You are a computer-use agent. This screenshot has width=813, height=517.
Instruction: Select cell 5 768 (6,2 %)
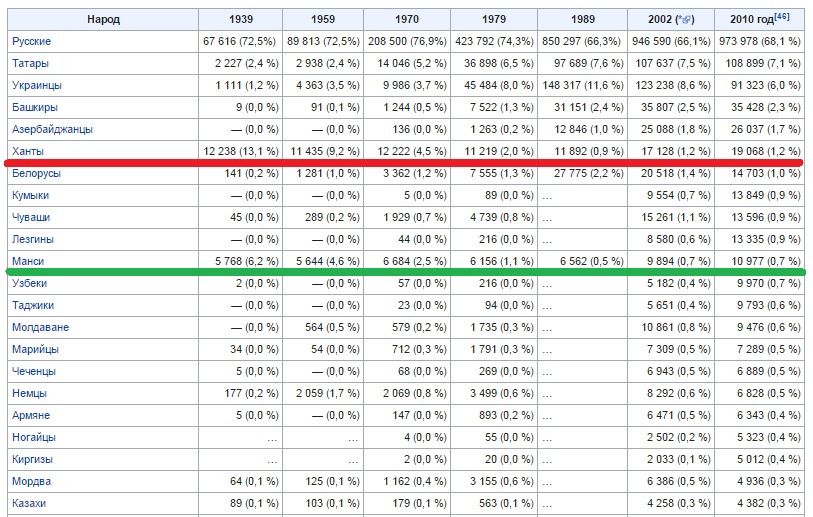pos(241,261)
